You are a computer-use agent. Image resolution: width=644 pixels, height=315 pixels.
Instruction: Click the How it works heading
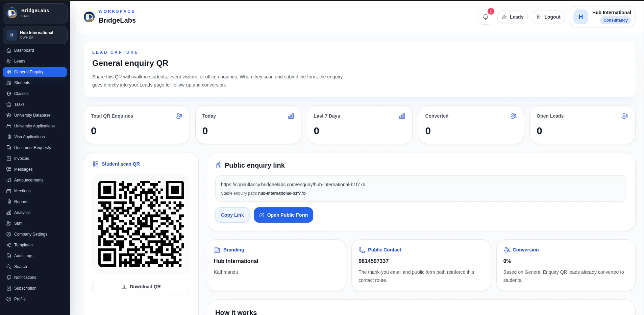coord(236,312)
